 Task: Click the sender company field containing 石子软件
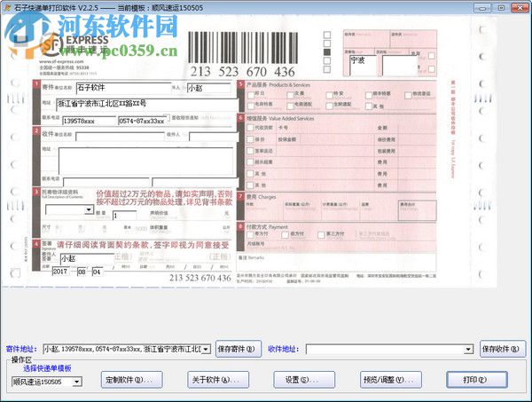pyautogui.click(x=124, y=88)
